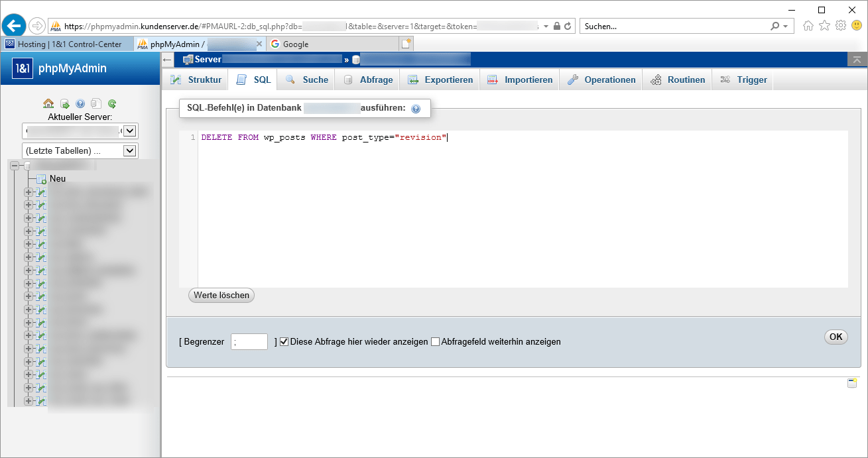Open the browser favorites star
Viewport: 868px width, 458px height.
824,26
